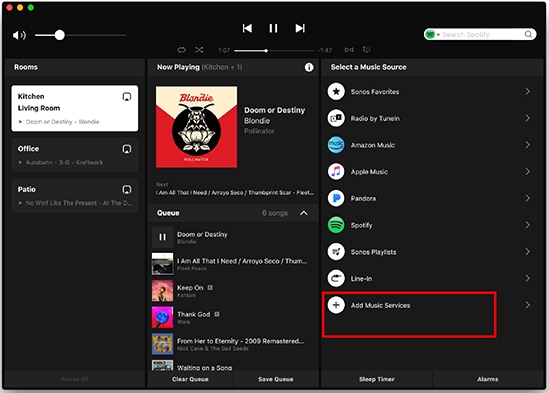The width and height of the screenshot is (549, 393).
Task: Click the Sonos Playlists label
Action: pyautogui.click(x=374, y=252)
